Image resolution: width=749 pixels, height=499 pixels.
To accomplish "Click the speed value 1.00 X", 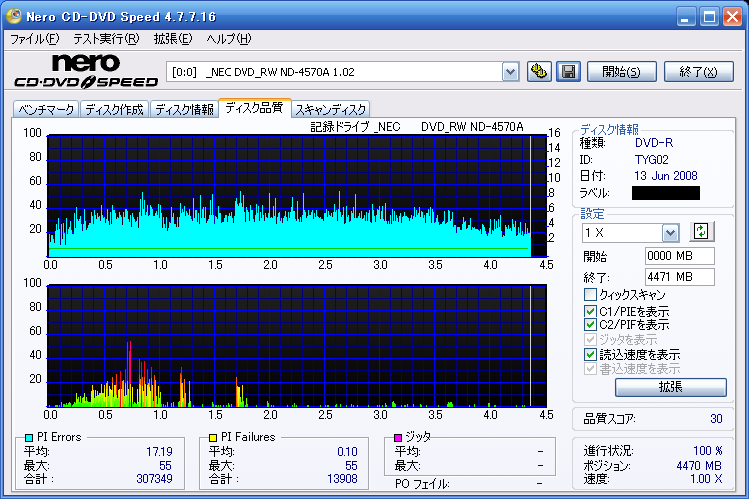I will tap(706, 478).
